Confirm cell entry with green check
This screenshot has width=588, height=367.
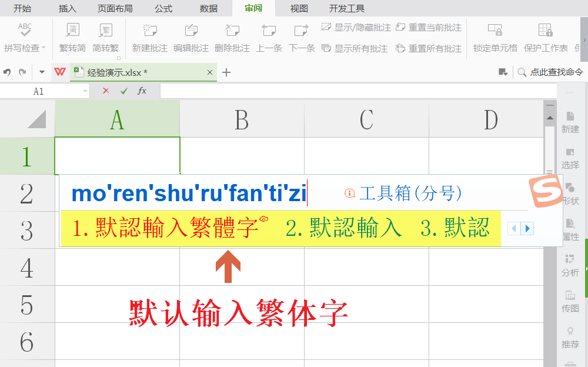pos(123,91)
